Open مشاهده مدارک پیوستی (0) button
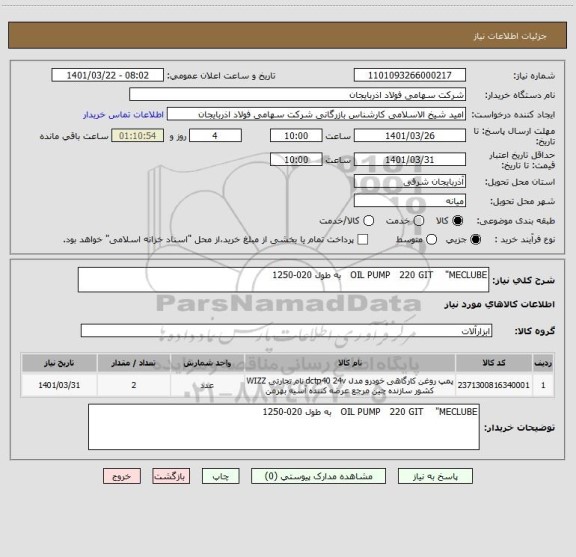This screenshot has width=576, height=557. [318, 476]
